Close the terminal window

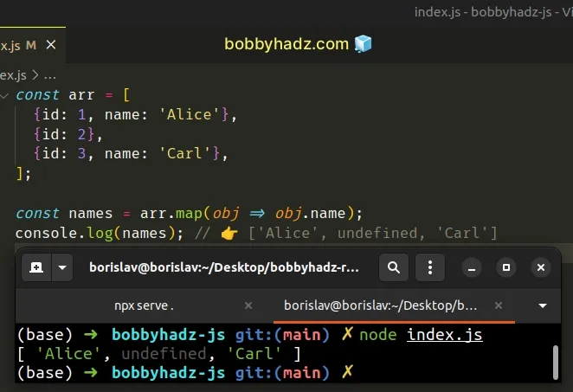[541, 268]
